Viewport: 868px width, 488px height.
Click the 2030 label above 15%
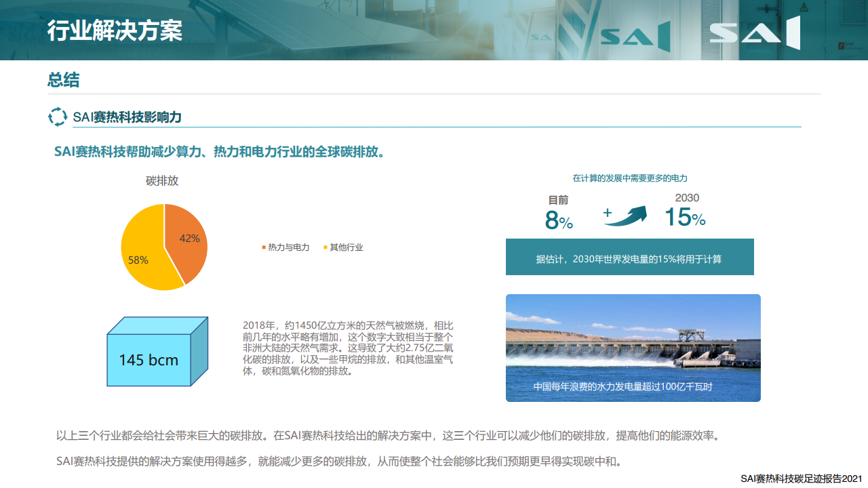pos(687,198)
